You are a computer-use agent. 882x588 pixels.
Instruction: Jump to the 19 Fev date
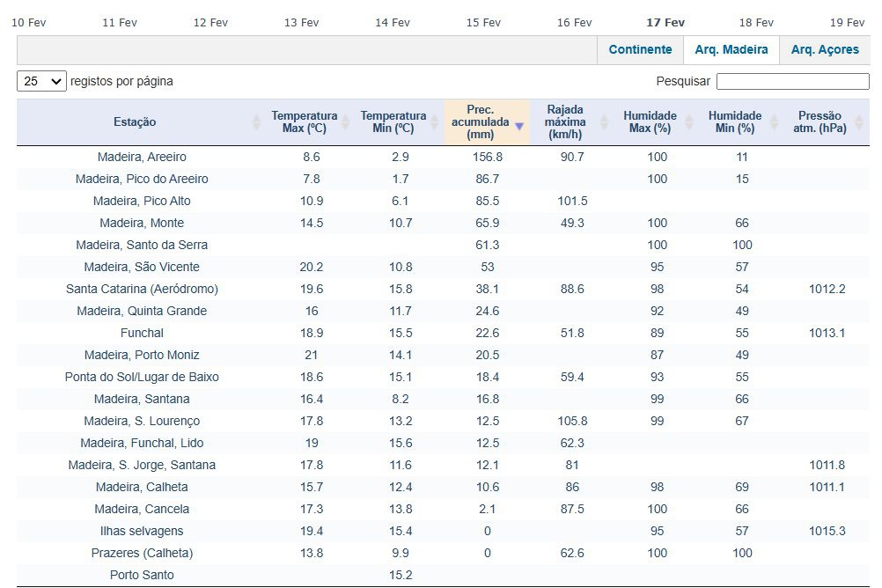coord(847,23)
